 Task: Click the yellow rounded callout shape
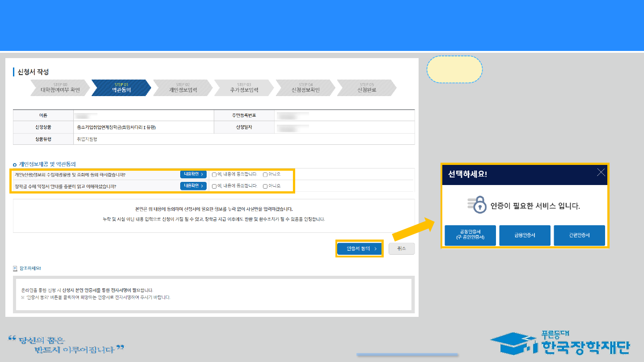pyautogui.click(x=454, y=69)
